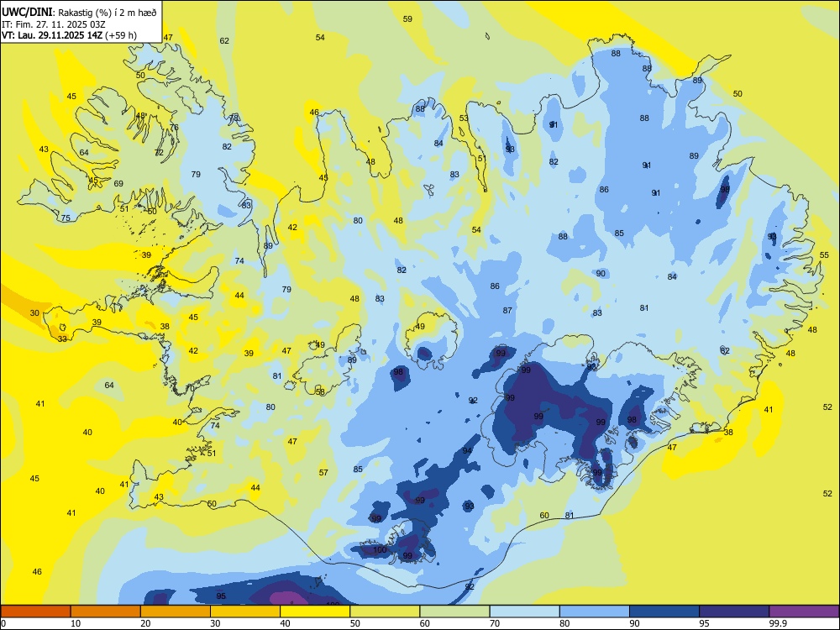The width and height of the screenshot is (840, 630).
Task: Click the map value '58' near the central glacier
Action: coord(320,391)
